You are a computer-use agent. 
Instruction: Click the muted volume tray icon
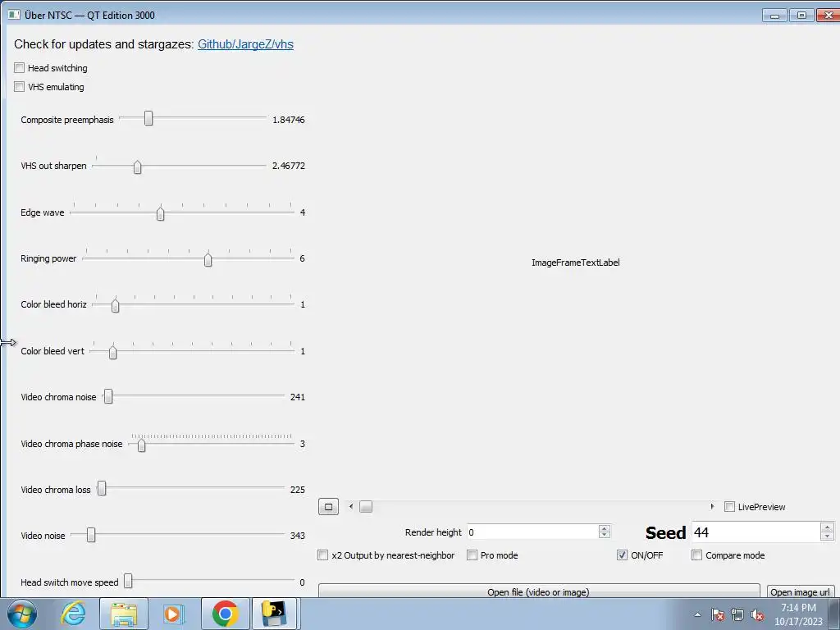[x=756, y=614]
